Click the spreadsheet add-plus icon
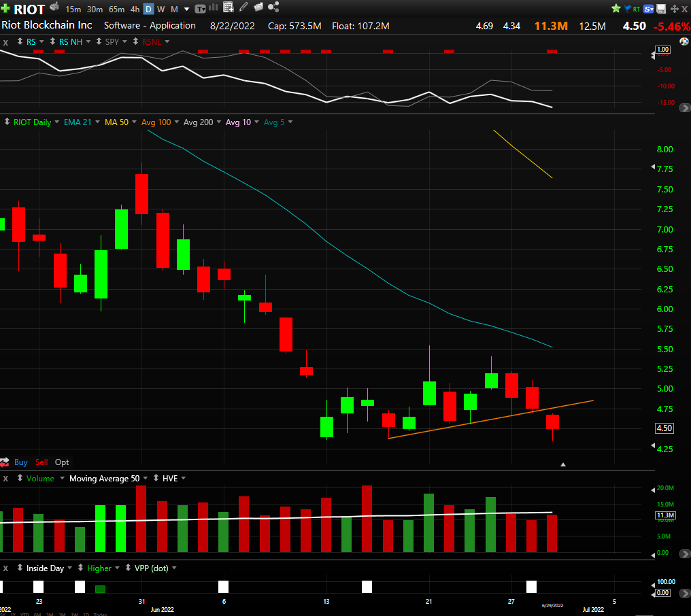 click(229, 7)
